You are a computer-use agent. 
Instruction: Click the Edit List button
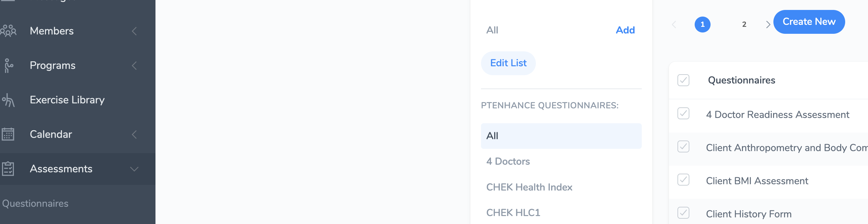(508, 63)
